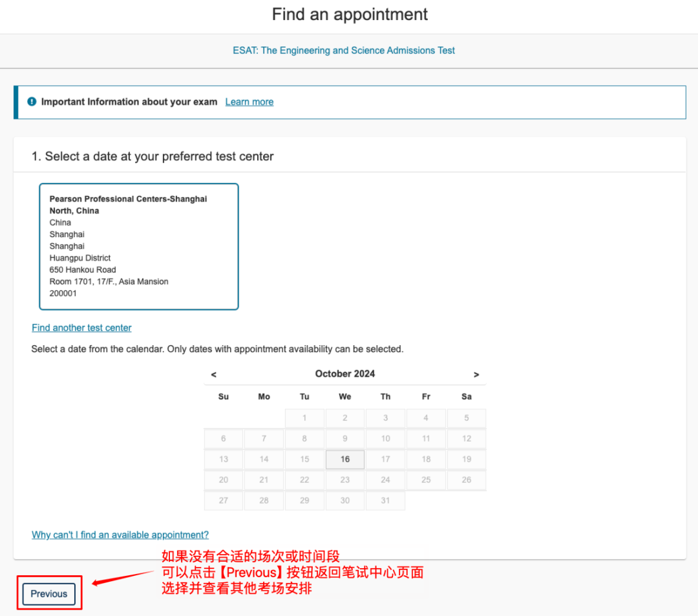
Task: Click calendar date 3
Action: [x=385, y=418]
